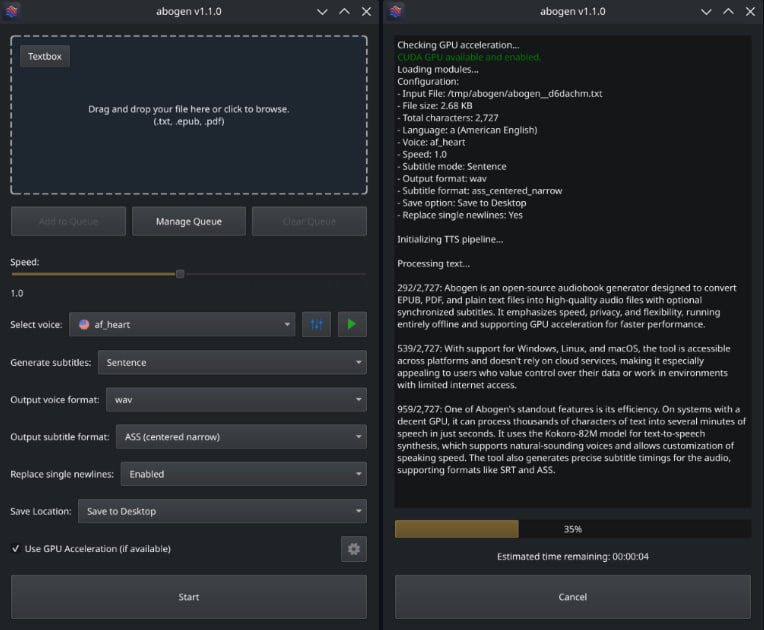The width and height of the screenshot is (764, 630).
Task: Click abogen app icon in left window
Action: (x=12, y=11)
